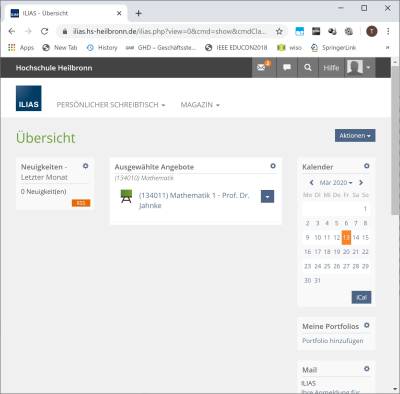Open settings gear of Kalender block
Image resolution: width=400 pixels, height=394 pixels.
(367, 166)
